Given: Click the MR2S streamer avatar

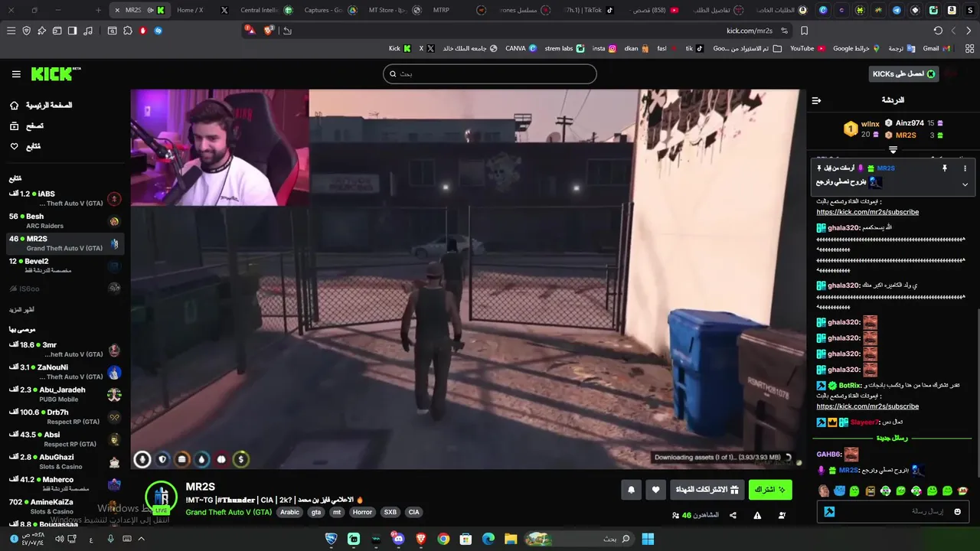Looking at the screenshot, I should [x=162, y=497].
